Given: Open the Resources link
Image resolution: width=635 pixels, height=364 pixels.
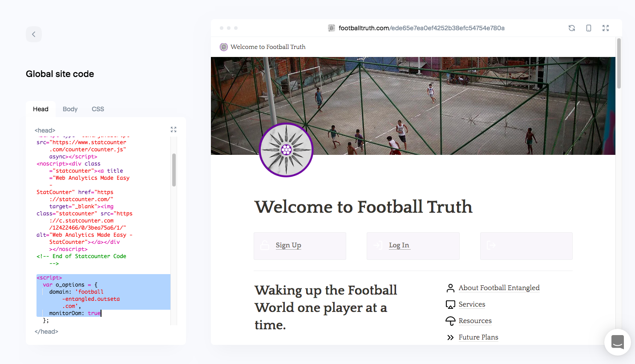Looking at the screenshot, I should [x=475, y=321].
